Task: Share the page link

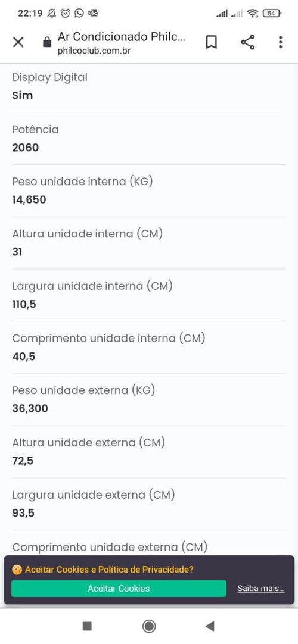Action: click(247, 42)
